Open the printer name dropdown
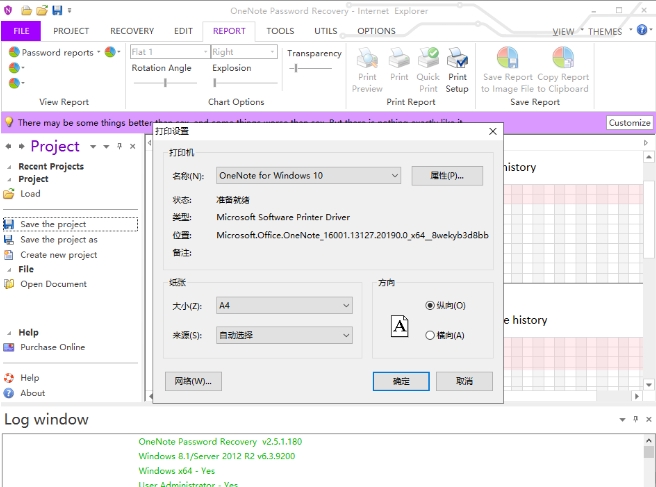Image resolution: width=656 pixels, height=487 pixels. pyautogui.click(x=308, y=176)
